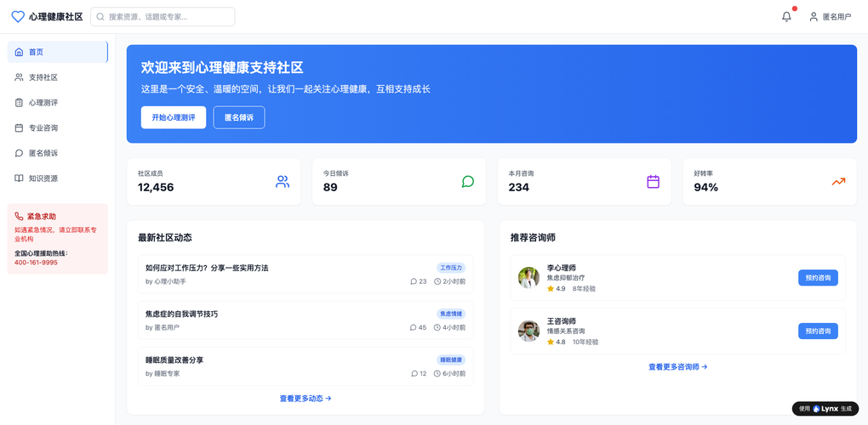
Task: Follow the 查看更多动态 link
Action: pyautogui.click(x=305, y=399)
